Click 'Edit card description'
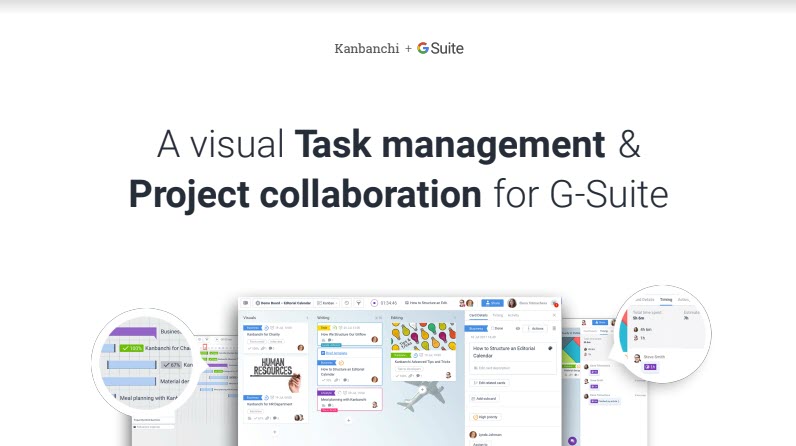The width and height of the screenshot is (796, 446). 491,367
